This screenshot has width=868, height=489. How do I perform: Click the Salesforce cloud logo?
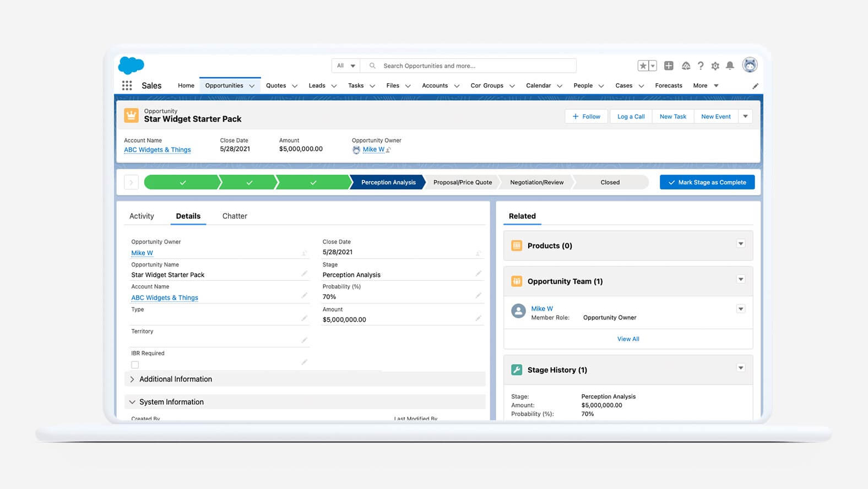pos(131,65)
